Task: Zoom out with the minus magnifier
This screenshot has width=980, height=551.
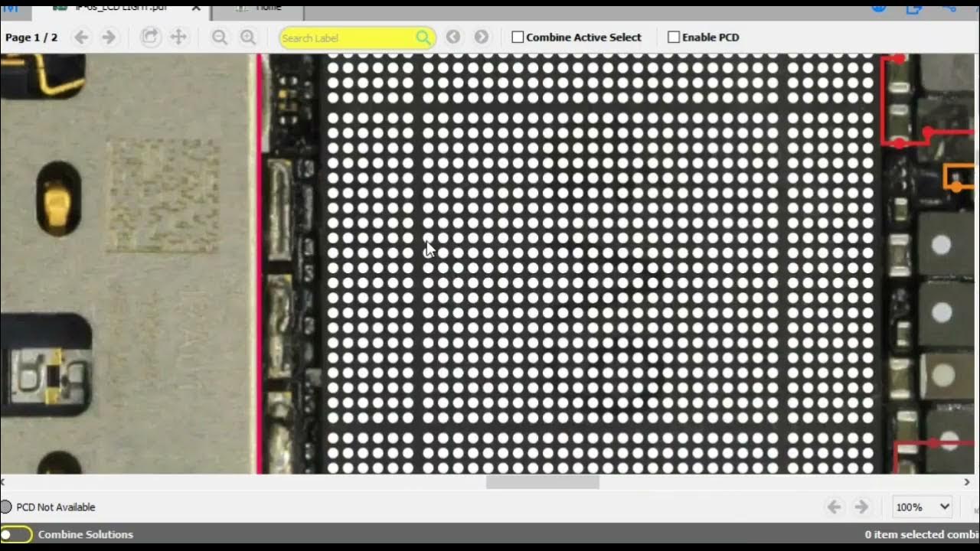Action: click(x=220, y=37)
